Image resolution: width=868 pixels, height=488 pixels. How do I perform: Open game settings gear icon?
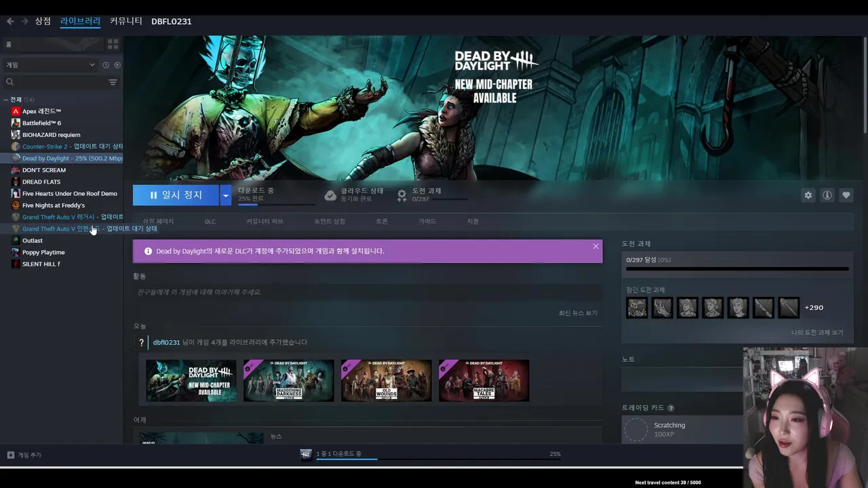point(808,195)
